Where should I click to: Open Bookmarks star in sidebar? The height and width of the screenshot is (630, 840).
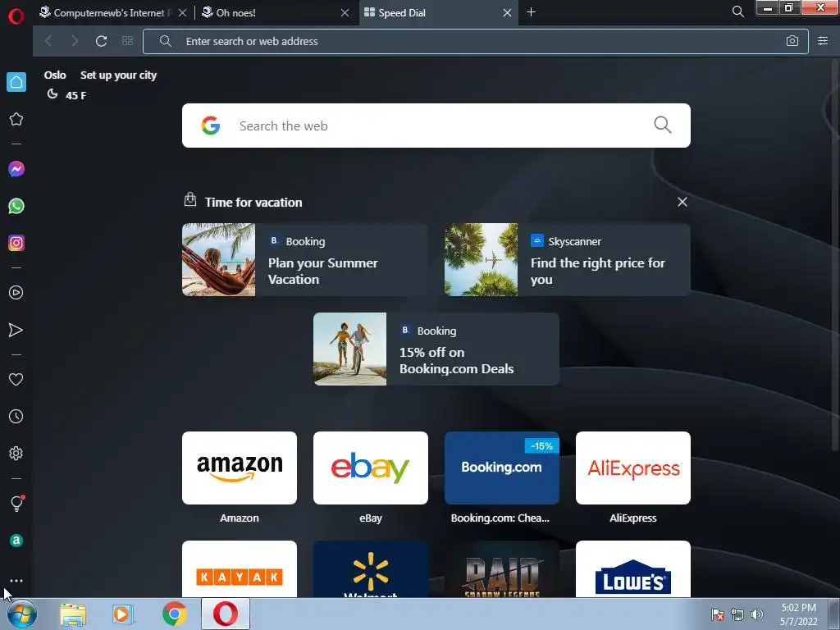point(16,119)
